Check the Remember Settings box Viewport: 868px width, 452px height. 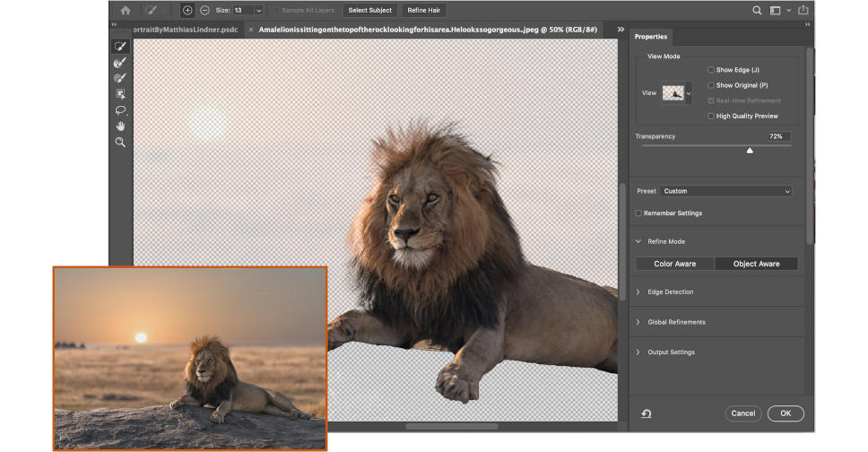coord(638,213)
